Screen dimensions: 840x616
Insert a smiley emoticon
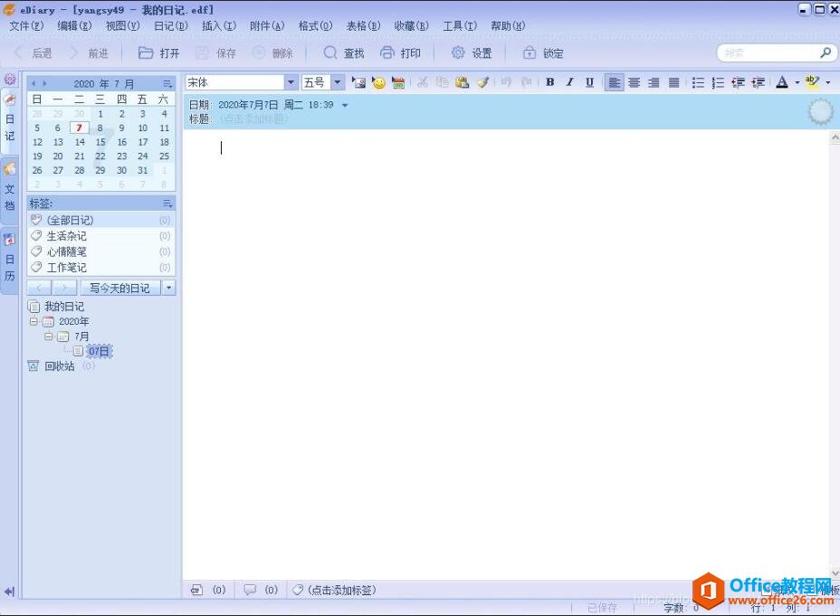[x=378, y=82]
